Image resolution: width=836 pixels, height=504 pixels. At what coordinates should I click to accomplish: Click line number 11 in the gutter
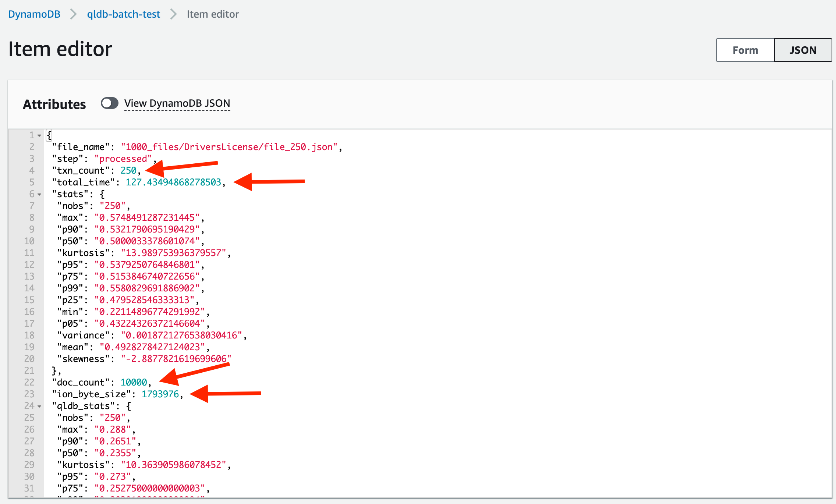[29, 253]
